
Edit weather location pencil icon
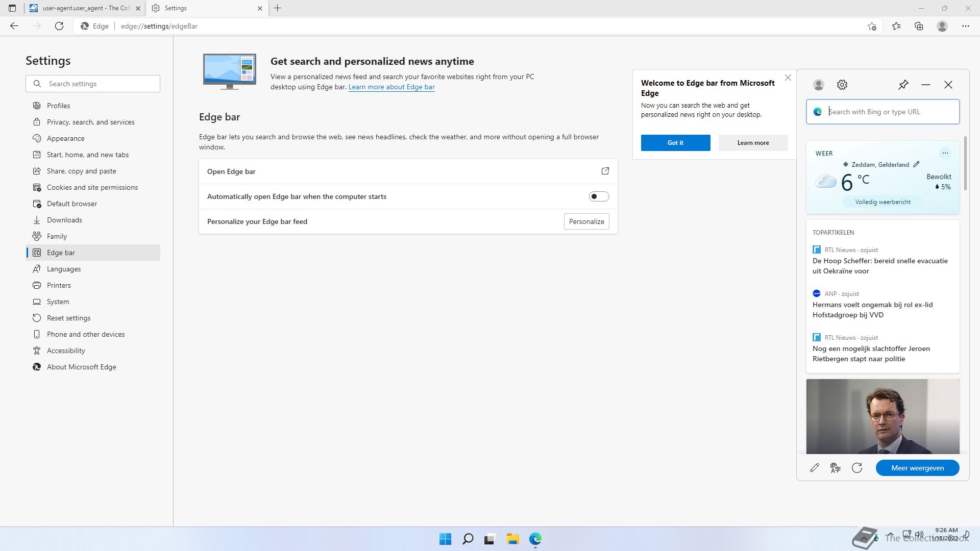pyautogui.click(x=916, y=164)
